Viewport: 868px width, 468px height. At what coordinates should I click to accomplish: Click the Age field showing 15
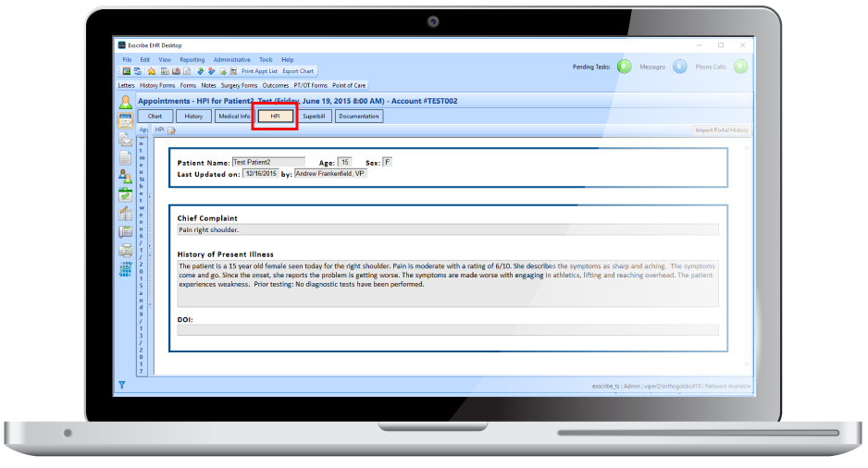(x=344, y=162)
